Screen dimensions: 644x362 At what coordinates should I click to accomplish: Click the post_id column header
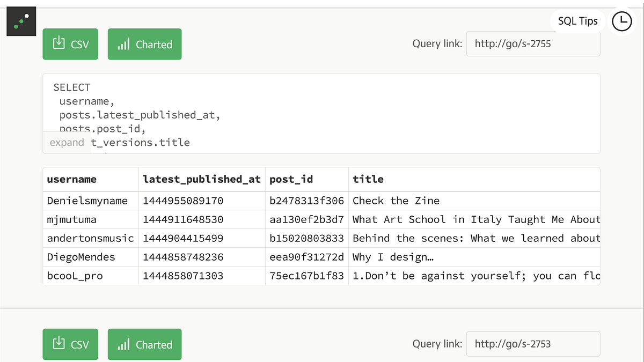pos(291,179)
